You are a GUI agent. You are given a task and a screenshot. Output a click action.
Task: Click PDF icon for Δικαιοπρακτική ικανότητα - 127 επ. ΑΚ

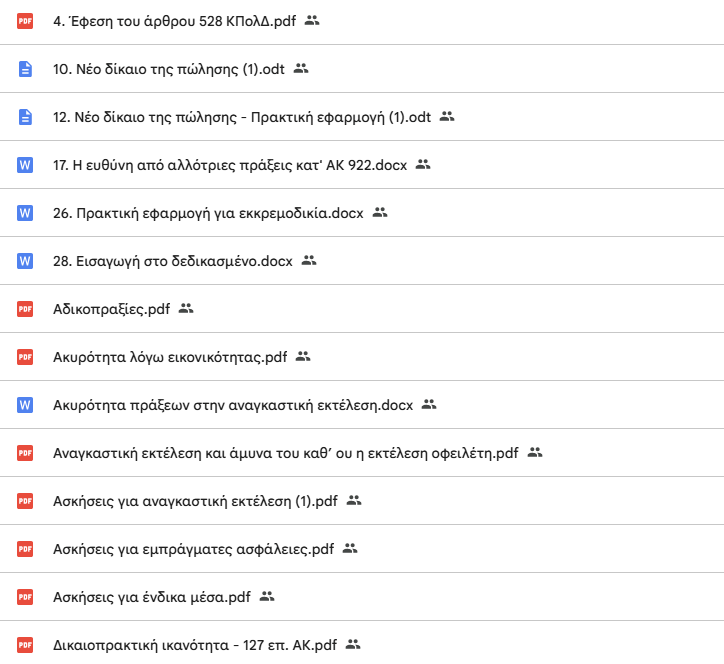[26, 645]
